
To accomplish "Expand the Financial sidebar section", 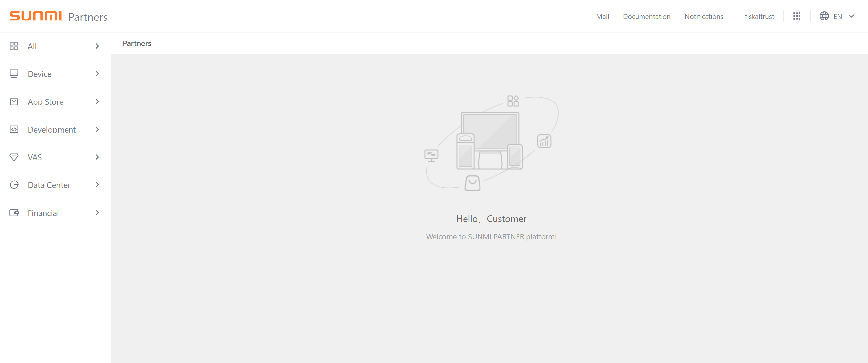I will coord(97,213).
